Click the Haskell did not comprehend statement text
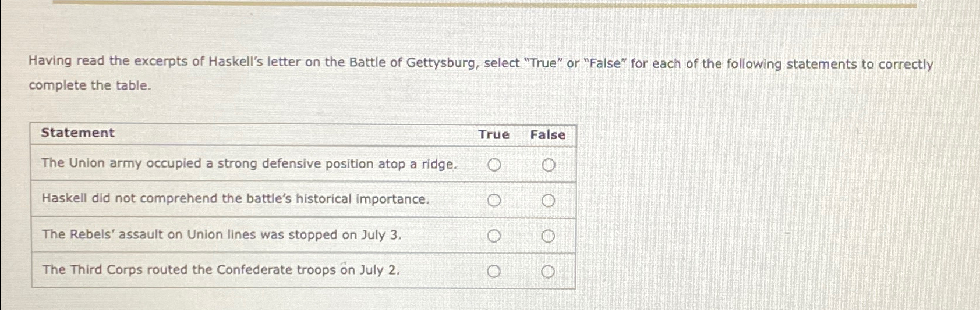The width and height of the screenshot is (980, 310). pyautogui.click(x=235, y=198)
